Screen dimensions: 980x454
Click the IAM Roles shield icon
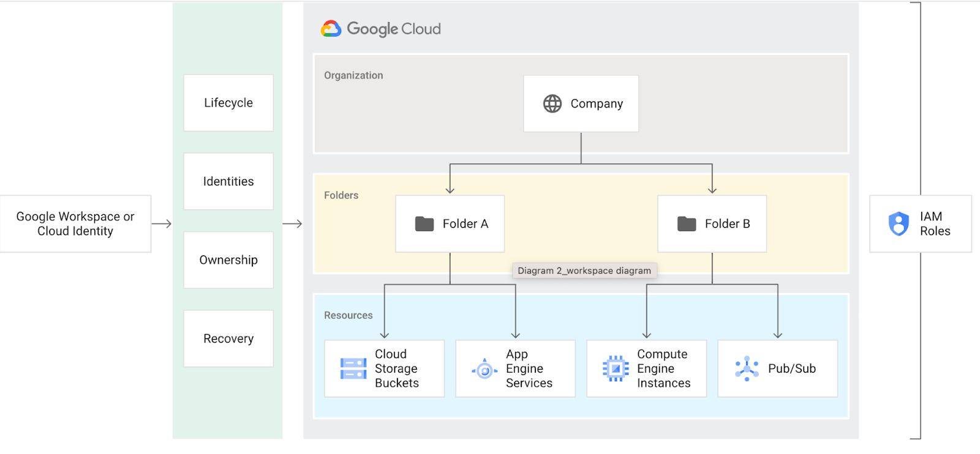pyautogui.click(x=899, y=224)
